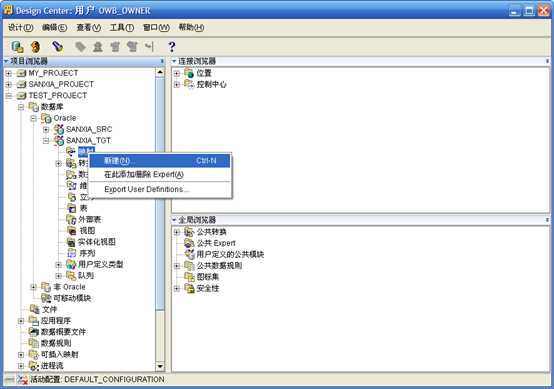
Task: Click the 图标集 icon sets node icon
Action: click(189, 277)
